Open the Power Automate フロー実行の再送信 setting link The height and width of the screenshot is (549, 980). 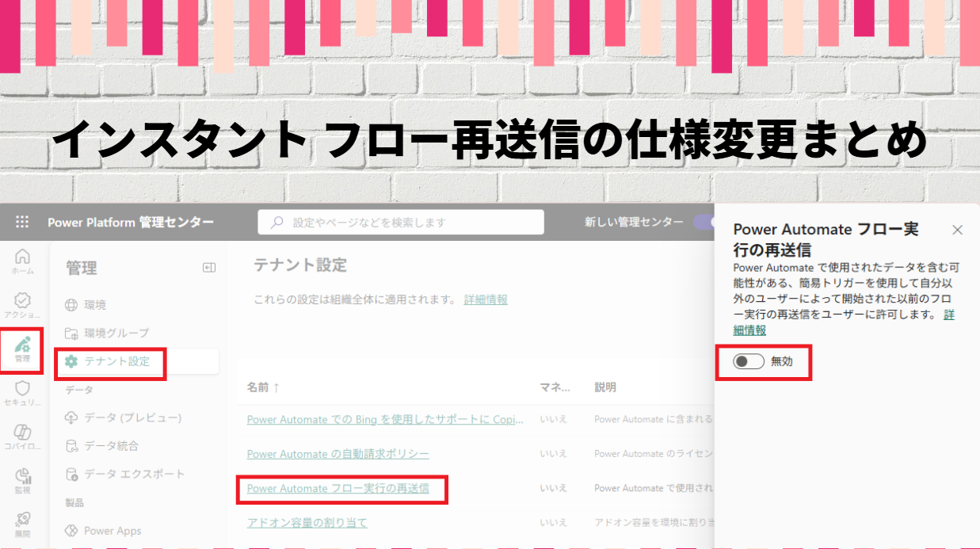coord(337,488)
